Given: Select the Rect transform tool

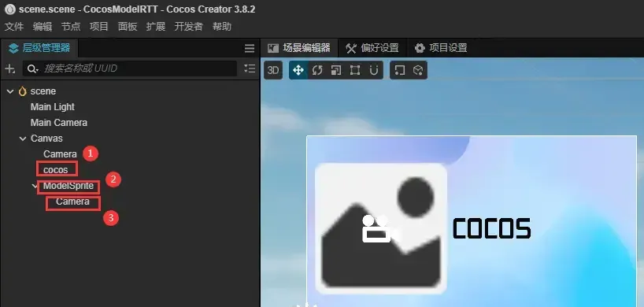Looking at the screenshot, I should pyautogui.click(x=355, y=70).
